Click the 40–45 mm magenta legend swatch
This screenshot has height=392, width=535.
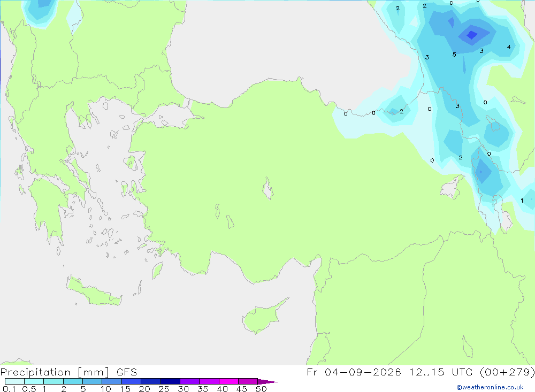tap(228, 381)
